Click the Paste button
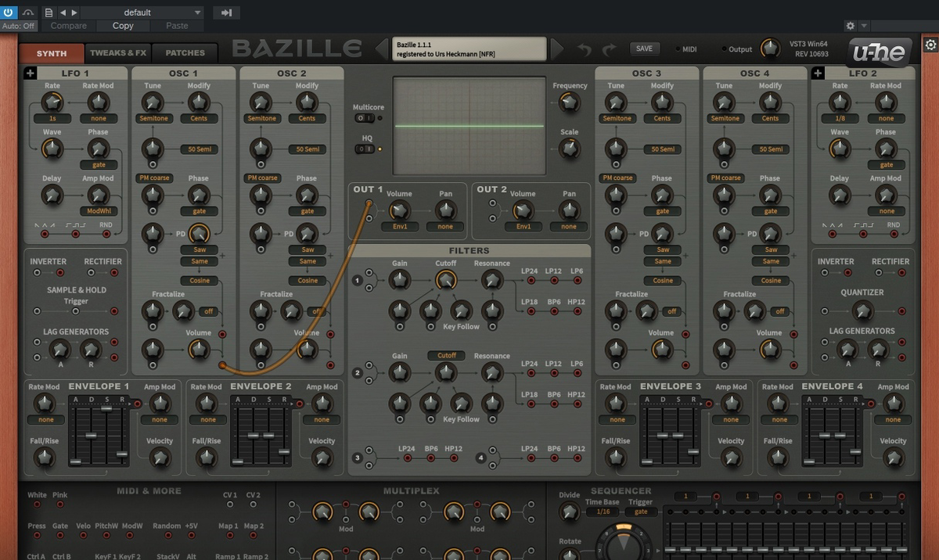Image resolution: width=939 pixels, height=560 pixels. (177, 26)
